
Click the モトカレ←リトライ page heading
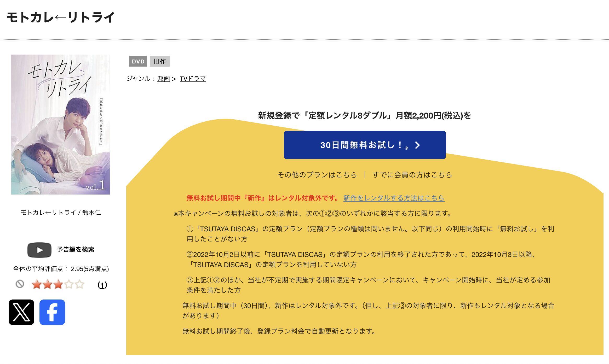(61, 17)
